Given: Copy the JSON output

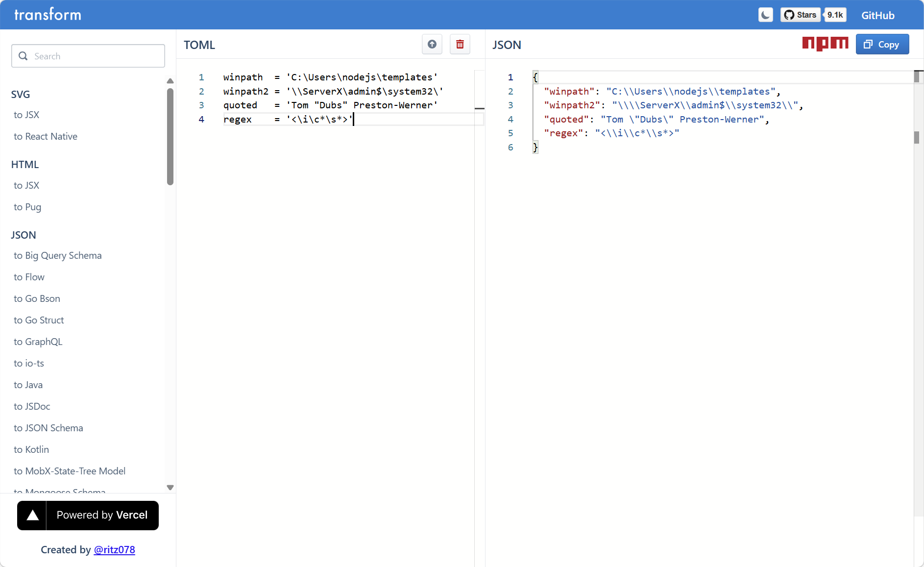Looking at the screenshot, I should point(882,45).
